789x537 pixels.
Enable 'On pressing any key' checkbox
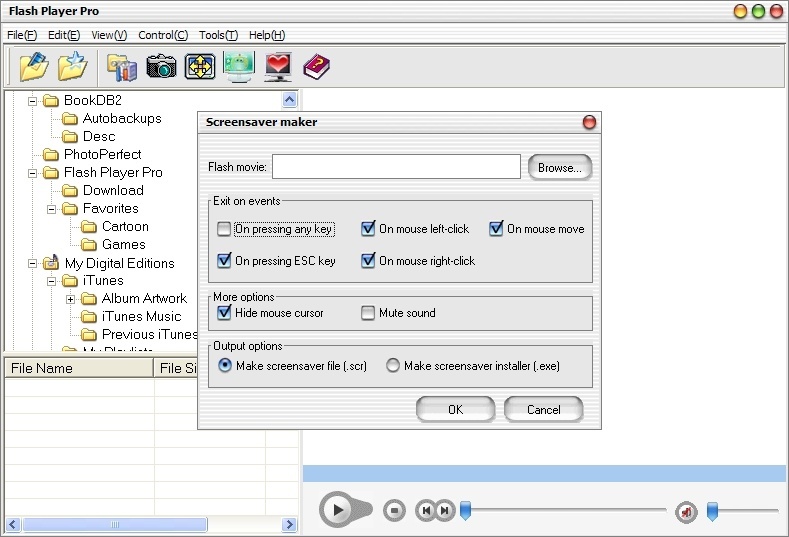pos(224,229)
